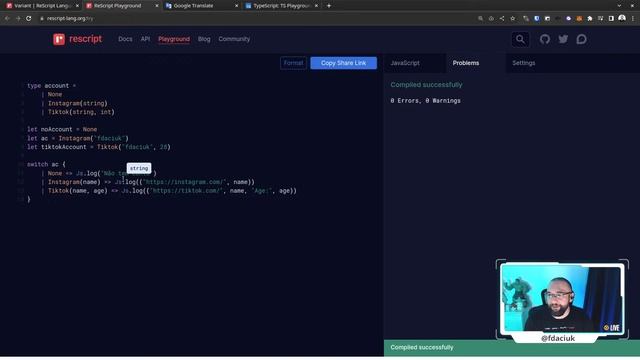
Task: Click the browser zoom magnifier icon
Action: pyautogui.click(x=480, y=18)
